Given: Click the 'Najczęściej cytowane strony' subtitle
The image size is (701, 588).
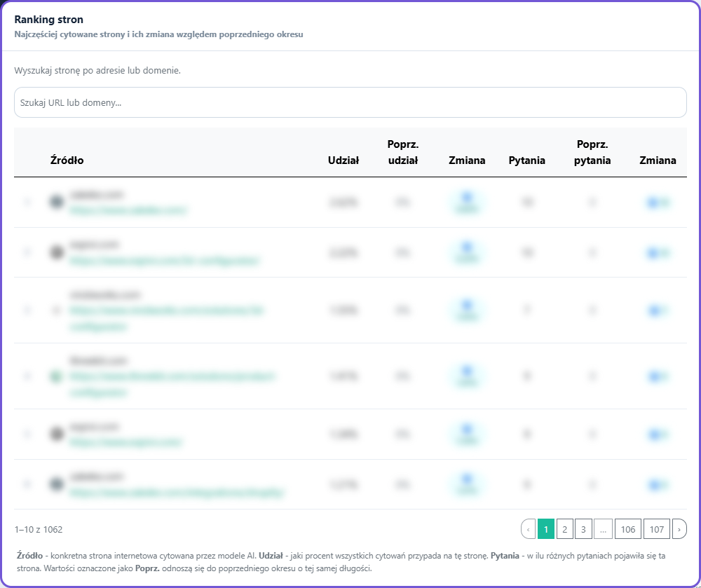Looking at the screenshot, I should coord(158,34).
